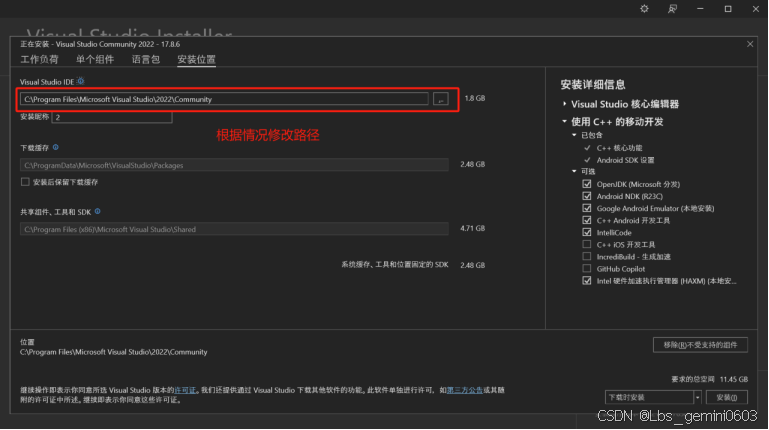Click the 安装昵称 input field

pyautogui.click(x=112, y=117)
